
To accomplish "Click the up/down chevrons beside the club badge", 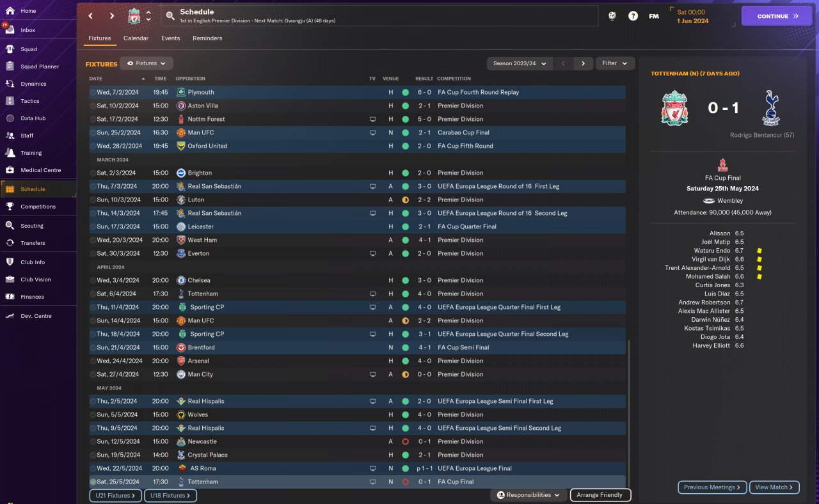I will [148, 16].
